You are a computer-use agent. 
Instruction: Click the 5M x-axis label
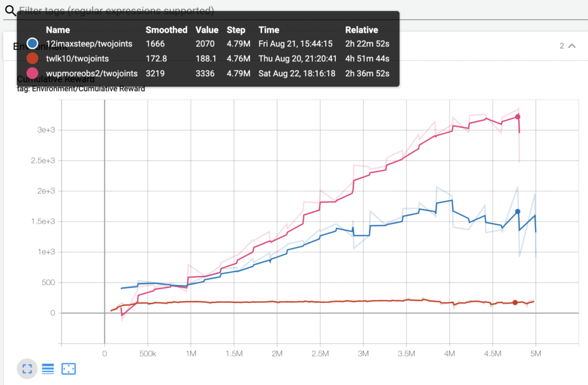536,353
